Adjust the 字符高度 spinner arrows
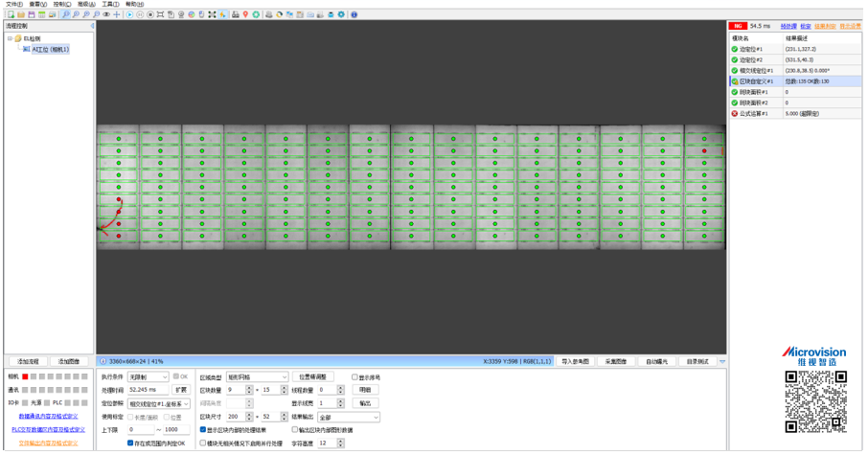 (x=340, y=443)
